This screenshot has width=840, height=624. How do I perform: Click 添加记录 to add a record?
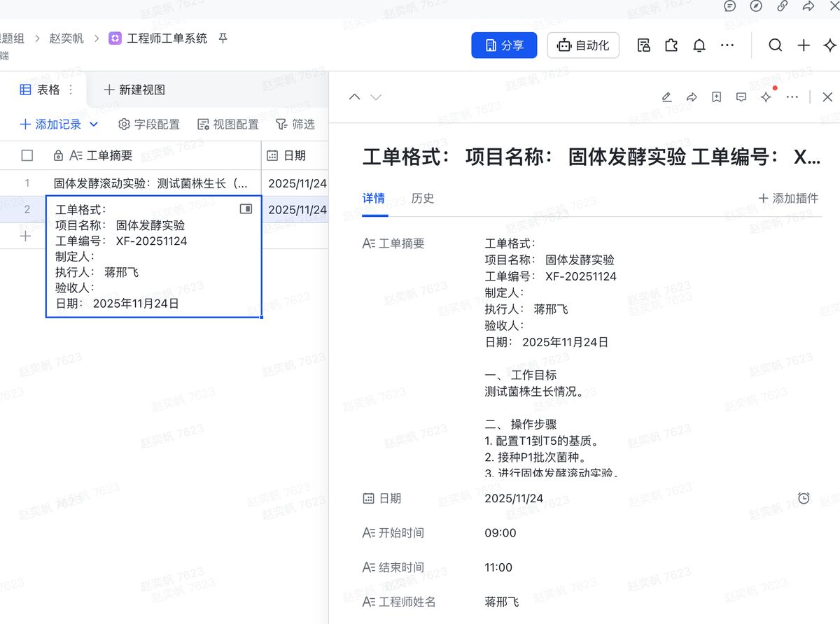(50, 125)
